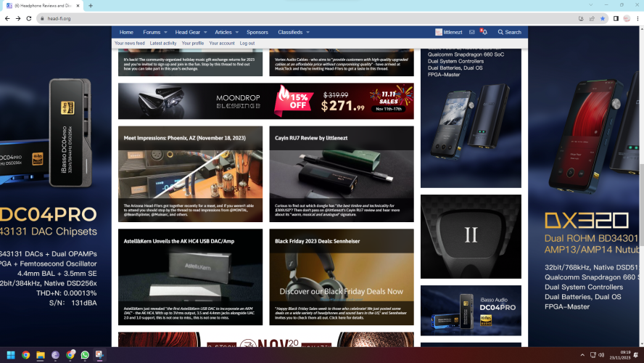
Task: Open Black Friday 2023 Deals: Sennheiser title
Action: (317, 241)
